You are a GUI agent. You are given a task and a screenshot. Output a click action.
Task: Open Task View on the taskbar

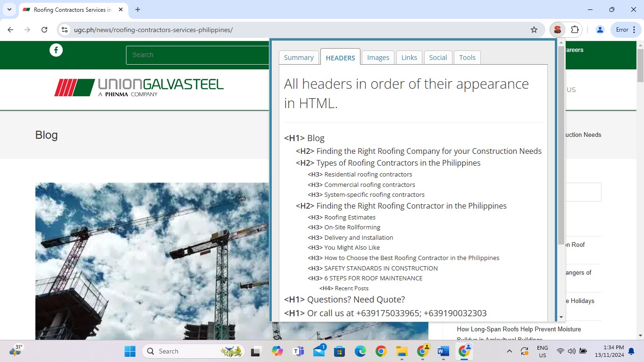pos(256,351)
